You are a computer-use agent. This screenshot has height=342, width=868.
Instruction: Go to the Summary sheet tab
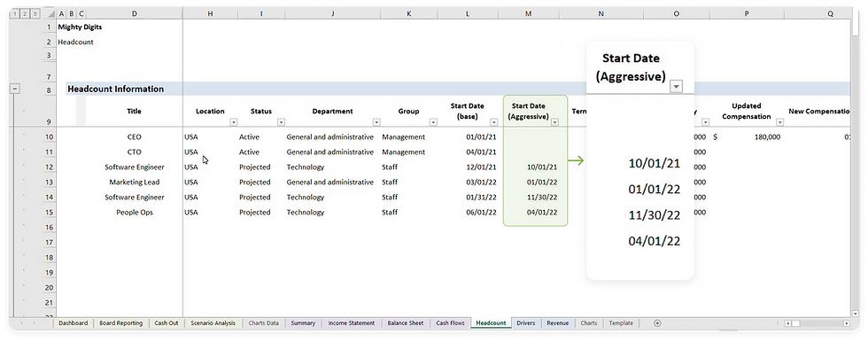pyautogui.click(x=303, y=323)
